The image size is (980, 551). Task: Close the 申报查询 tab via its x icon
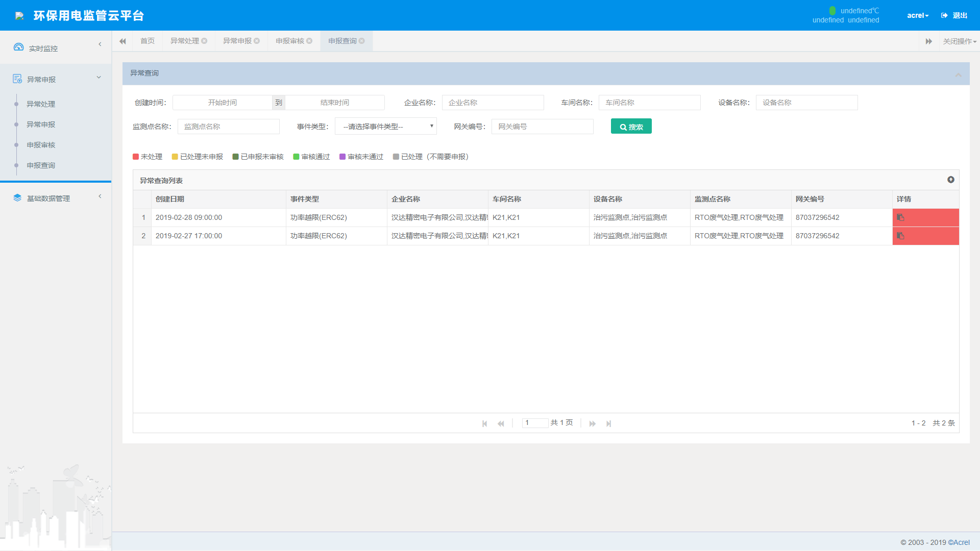[362, 41]
